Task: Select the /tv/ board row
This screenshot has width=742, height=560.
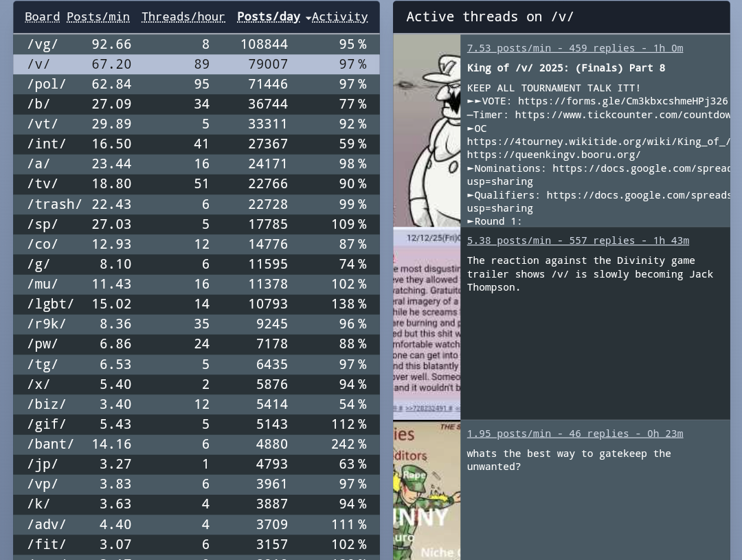Action: tap(196, 183)
